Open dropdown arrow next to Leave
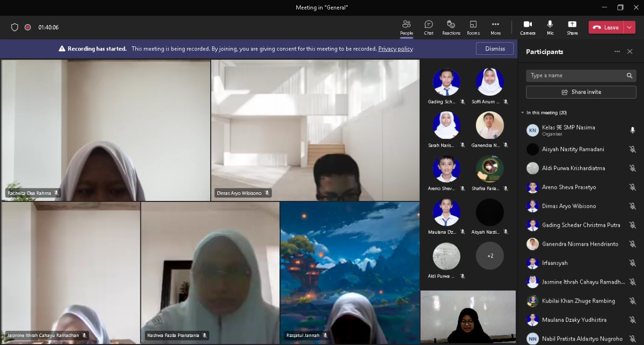644x345 pixels. [x=630, y=27]
